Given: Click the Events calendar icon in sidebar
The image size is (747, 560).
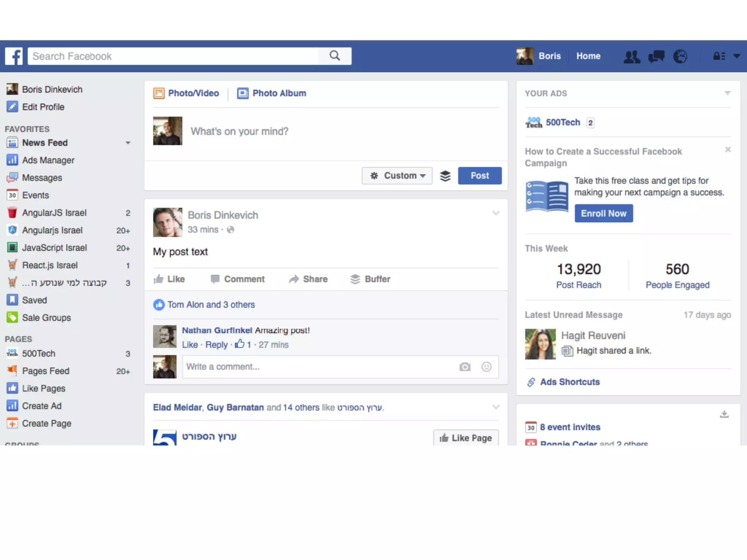Looking at the screenshot, I should pos(12,195).
